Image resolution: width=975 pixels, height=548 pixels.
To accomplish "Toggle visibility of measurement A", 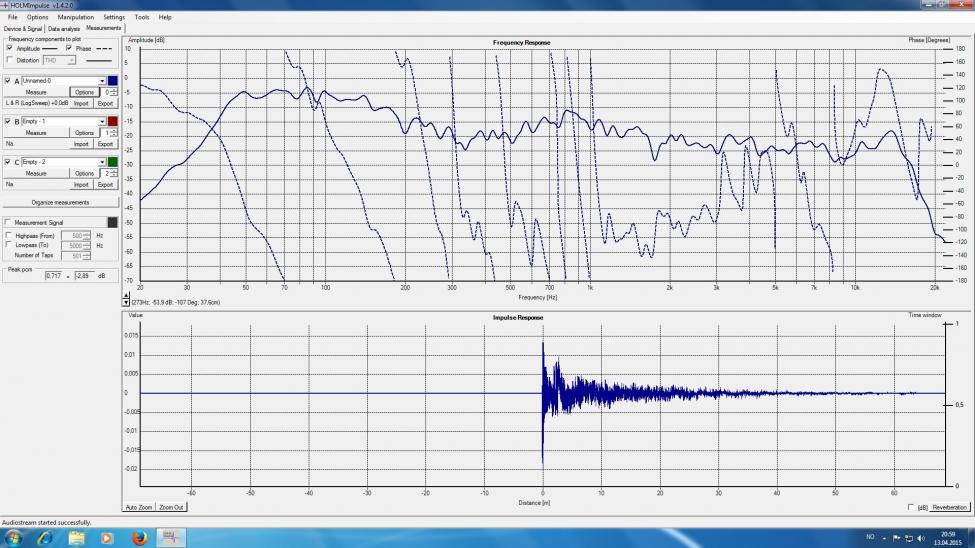I will [7, 81].
